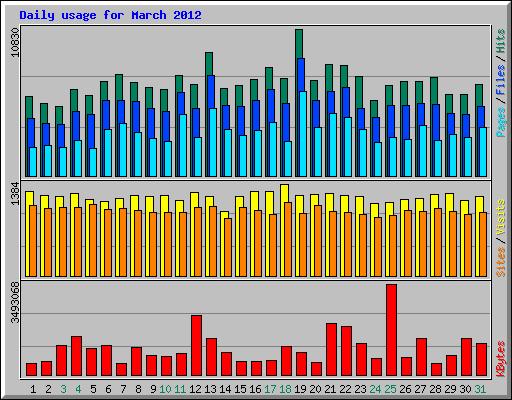
Task: Click the 3493068 KBytes axis label
Action: [15, 303]
